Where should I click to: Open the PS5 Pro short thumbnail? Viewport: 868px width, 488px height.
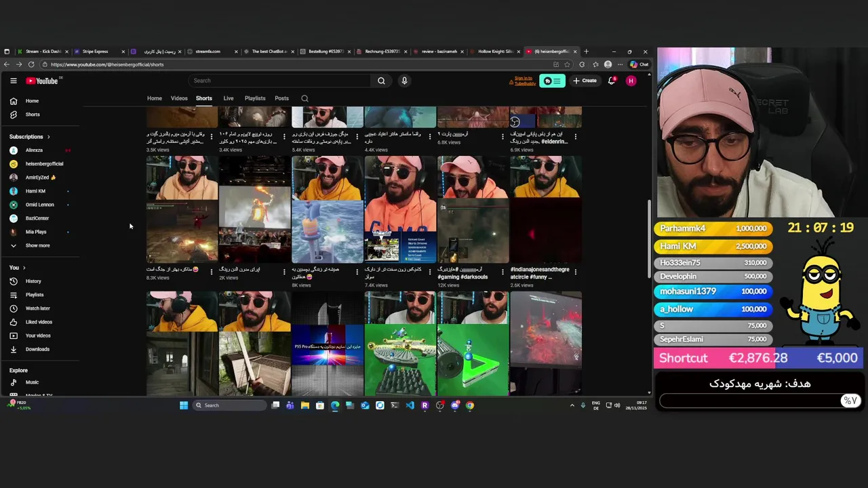pyautogui.click(x=328, y=344)
